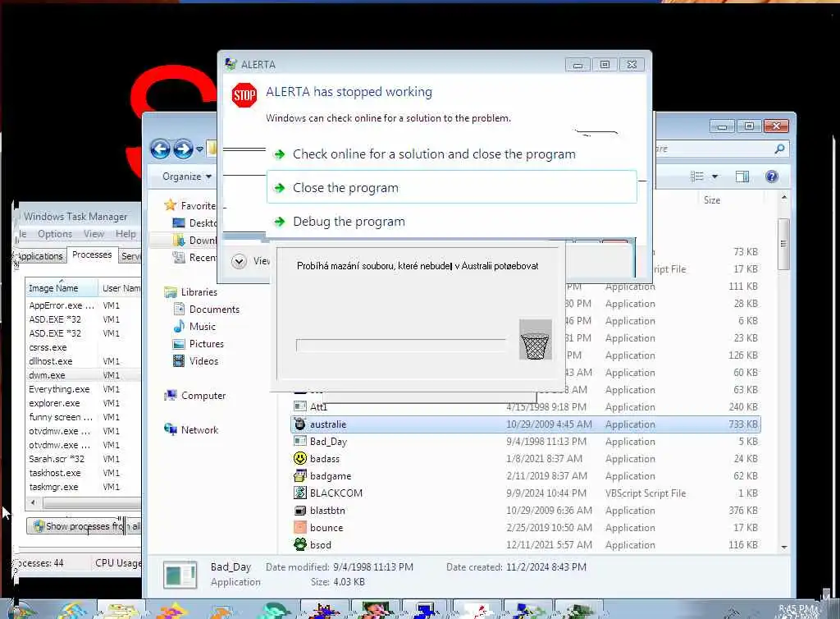Click the Explorer vertical scrollbar thumb
The height and width of the screenshot is (619, 840).
point(783,244)
